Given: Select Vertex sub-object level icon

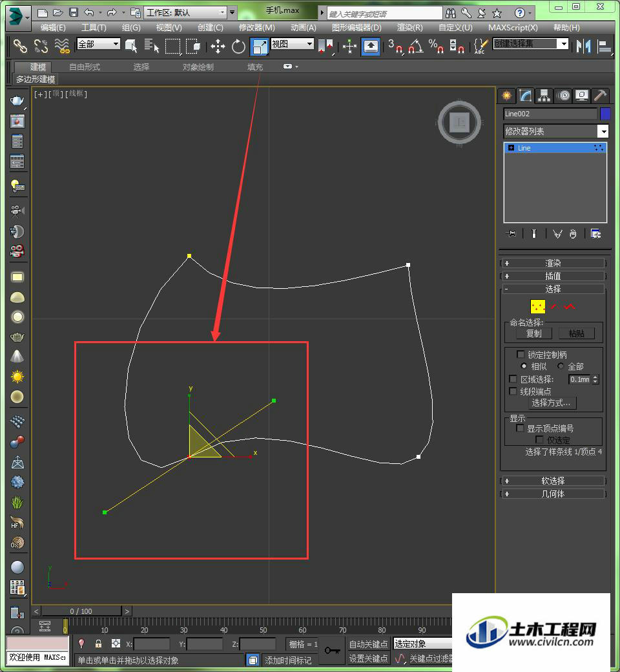Looking at the screenshot, I should coord(538,306).
